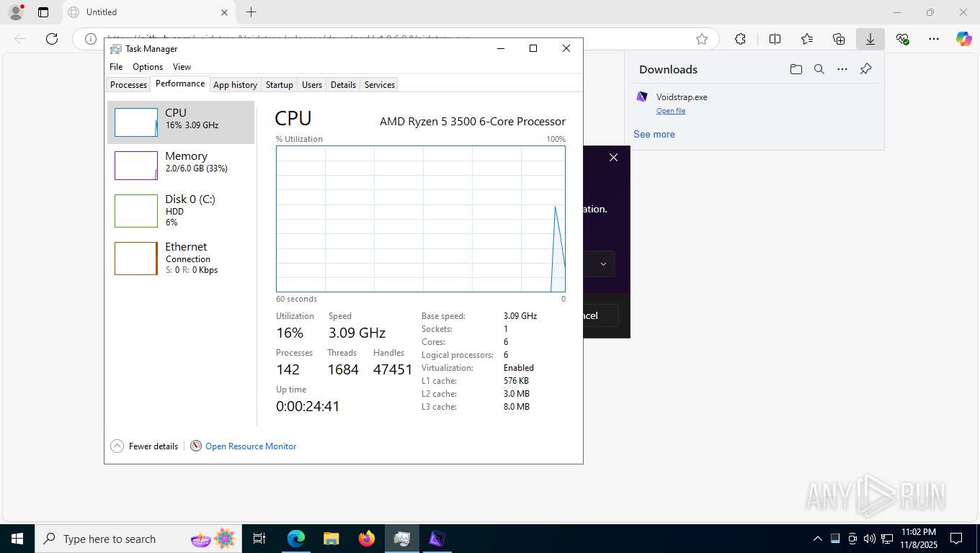Click the Edge Downloads toolbar button

click(870, 39)
